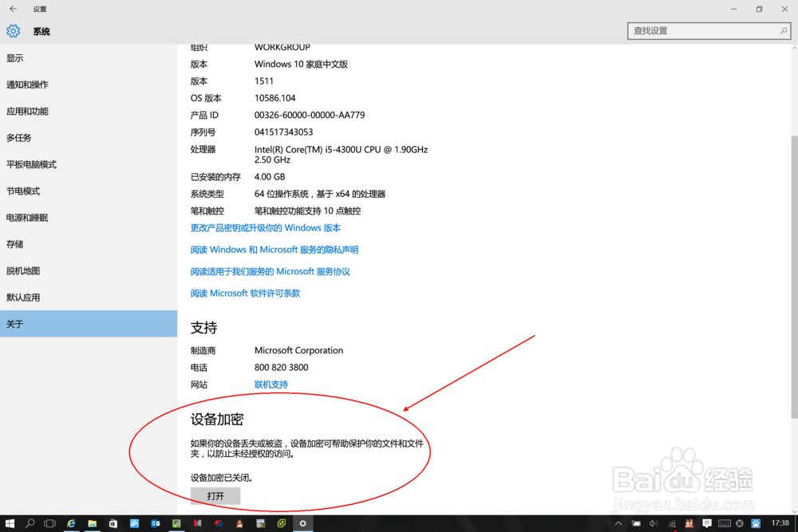Open Task View from taskbar
Screen dimensions: 798x532
click(x=49, y=523)
